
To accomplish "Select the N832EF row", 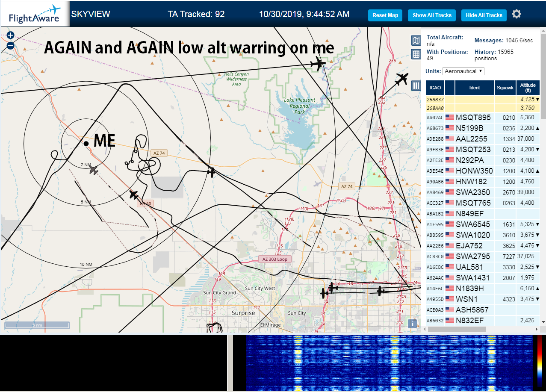I will (483, 320).
